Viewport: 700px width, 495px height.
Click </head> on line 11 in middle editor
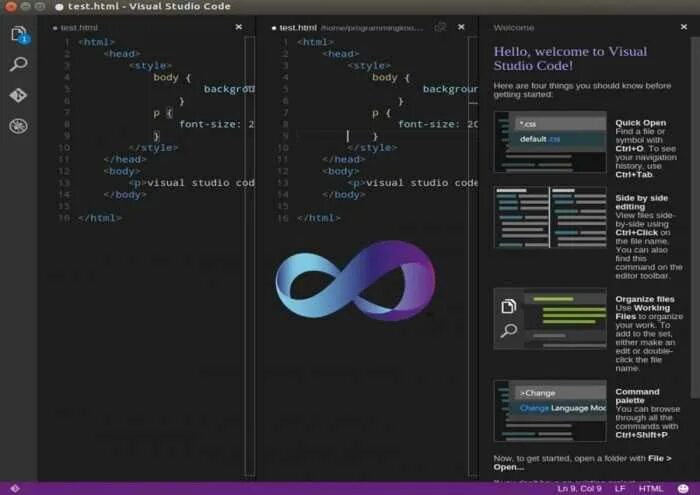coord(343,159)
